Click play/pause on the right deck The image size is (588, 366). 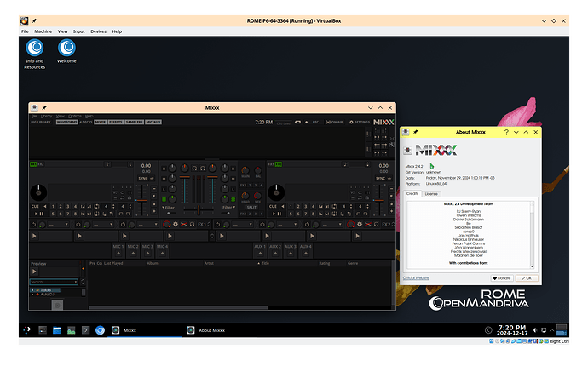pyautogui.click(x=276, y=214)
